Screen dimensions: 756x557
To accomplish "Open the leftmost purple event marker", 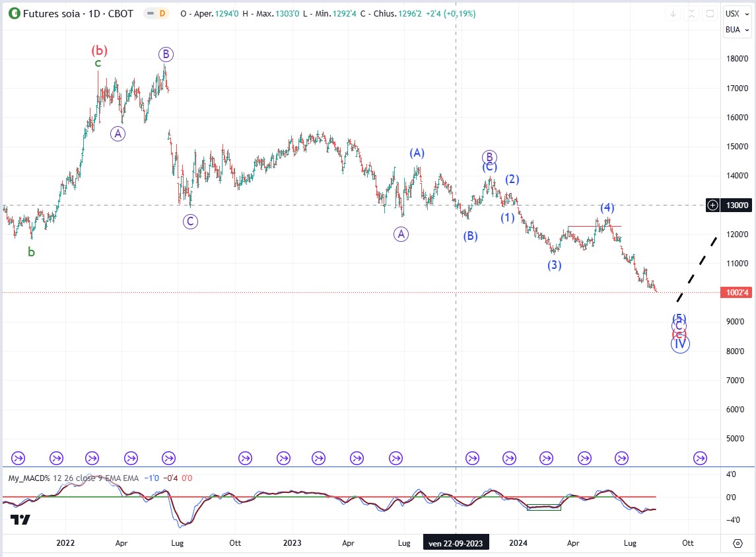I will tap(18, 458).
